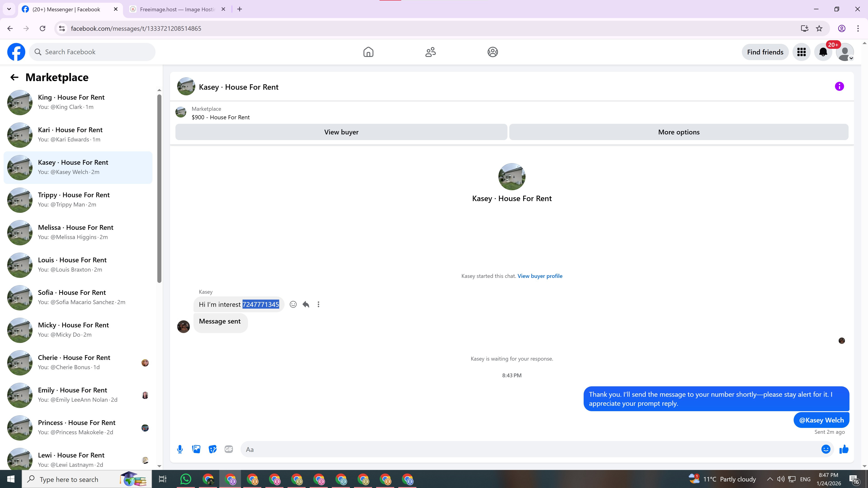The height and width of the screenshot is (488, 868).
Task: Reply to Kasey's message using arrow icon
Action: pyautogui.click(x=306, y=305)
